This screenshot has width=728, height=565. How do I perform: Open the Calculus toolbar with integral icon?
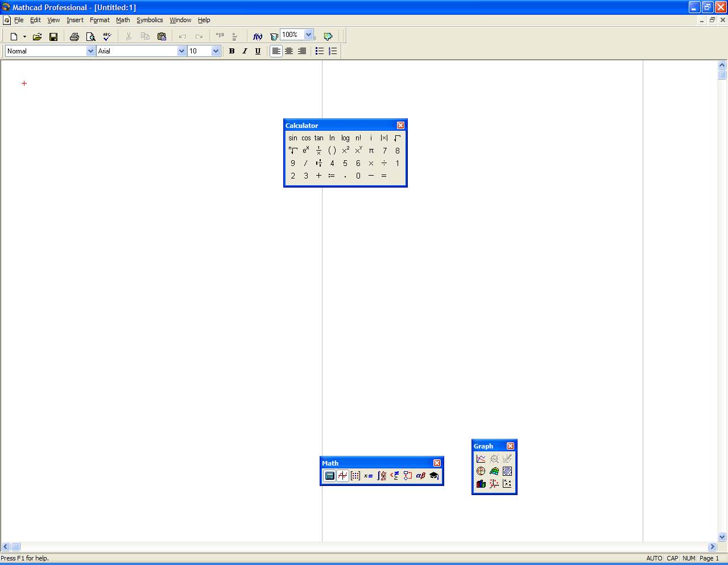tap(382, 476)
